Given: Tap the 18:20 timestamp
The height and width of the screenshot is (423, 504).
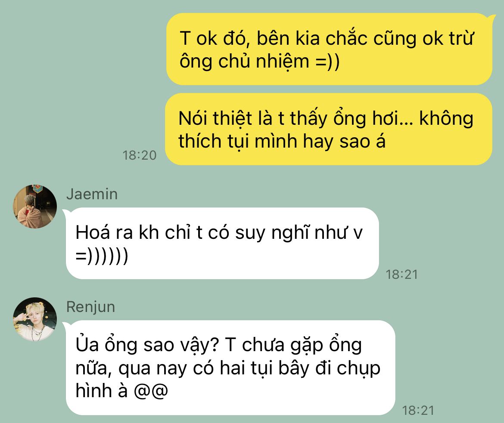Looking at the screenshot, I should (139, 155).
